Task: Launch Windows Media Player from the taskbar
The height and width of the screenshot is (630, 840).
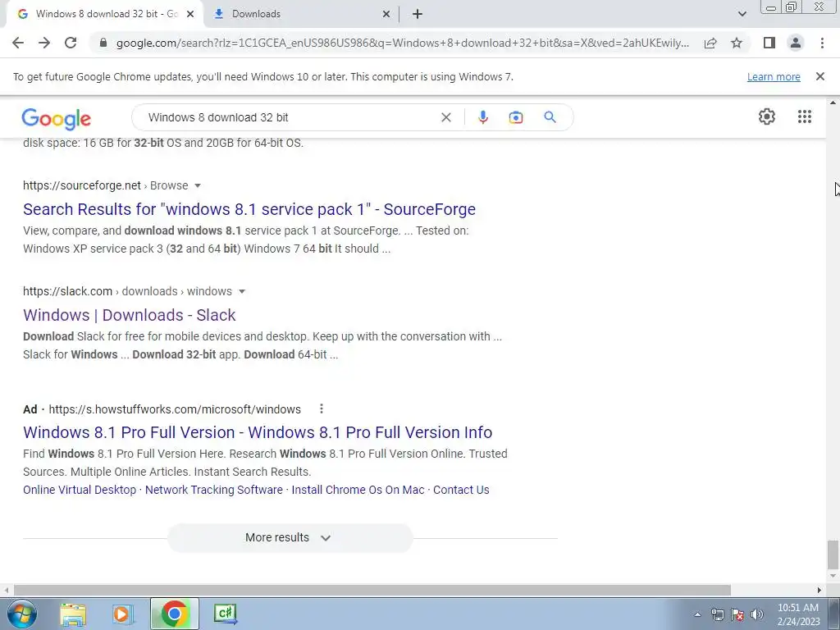Action: point(122,614)
